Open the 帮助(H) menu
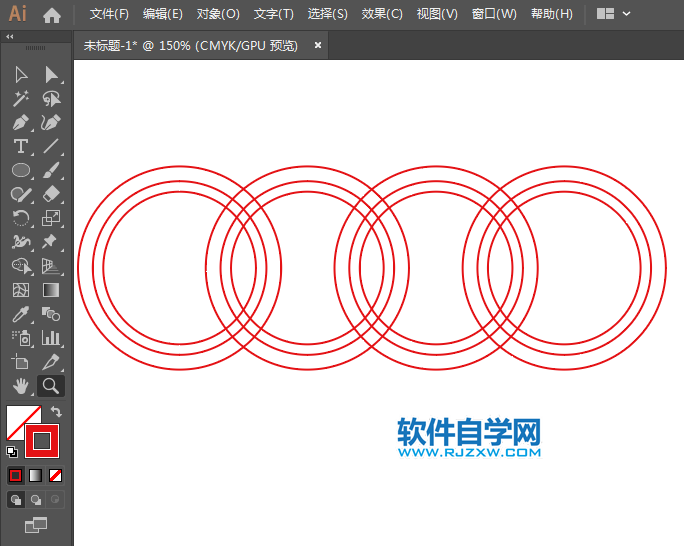Image resolution: width=684 pixels, height=546 pixels. [x=552, y=14]
